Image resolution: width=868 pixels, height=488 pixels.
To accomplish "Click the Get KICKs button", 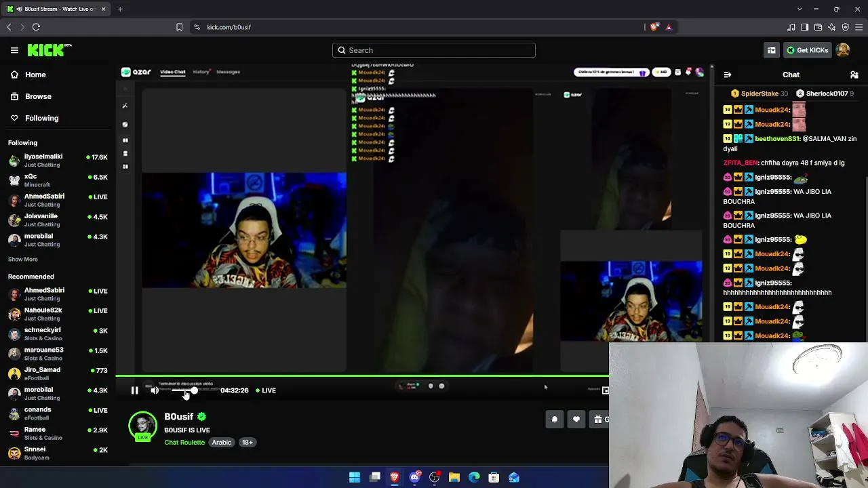I will click(x=807, y=50).
